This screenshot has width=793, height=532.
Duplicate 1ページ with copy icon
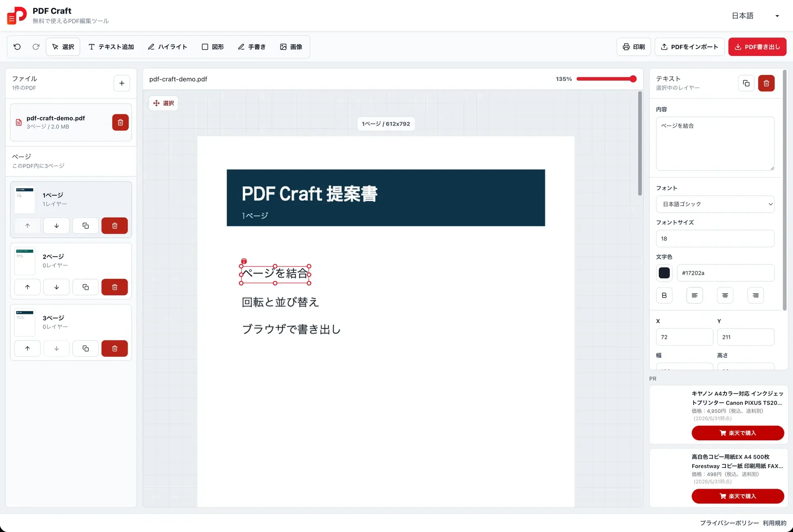[85, 226]
